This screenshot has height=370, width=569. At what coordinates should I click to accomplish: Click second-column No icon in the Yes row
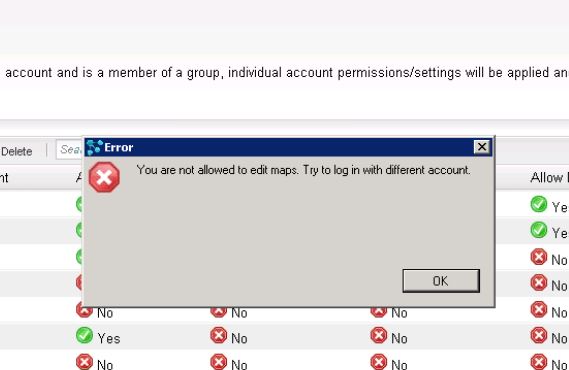pyautogui.click(x=218, y=336)
